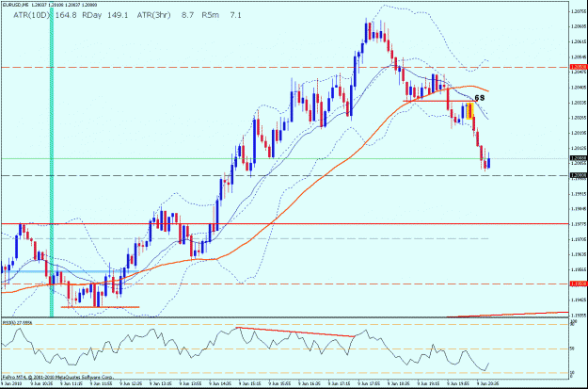588x389 pixels.
Task: Click the R5m label
Action: tap(211, 15)
